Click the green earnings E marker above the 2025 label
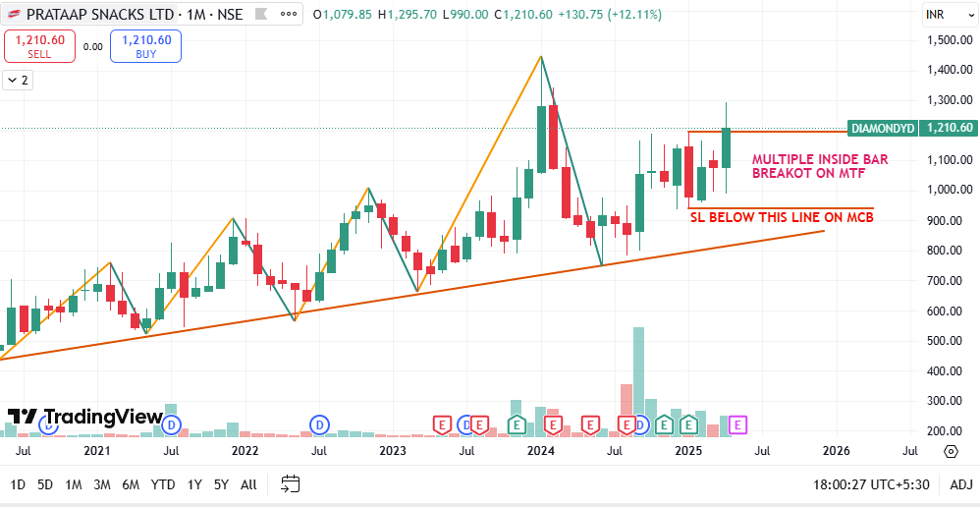Viewport: 980px width, 508px height. (688, 425)
